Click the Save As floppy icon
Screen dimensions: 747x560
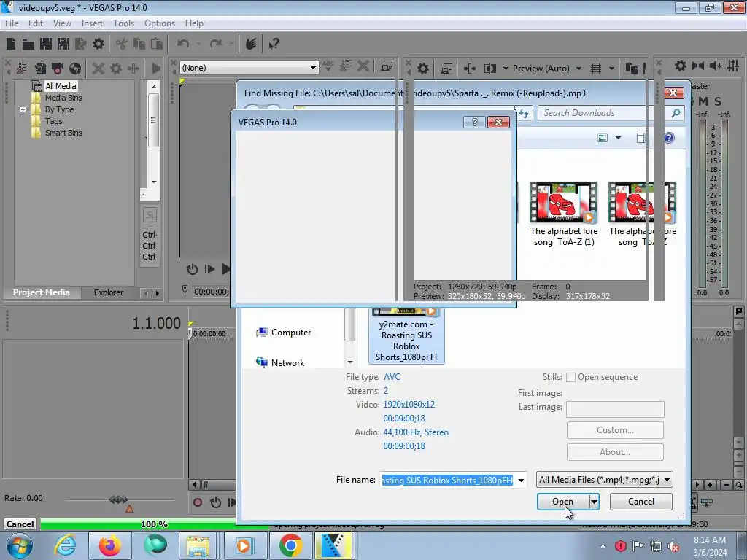(63, 44)
